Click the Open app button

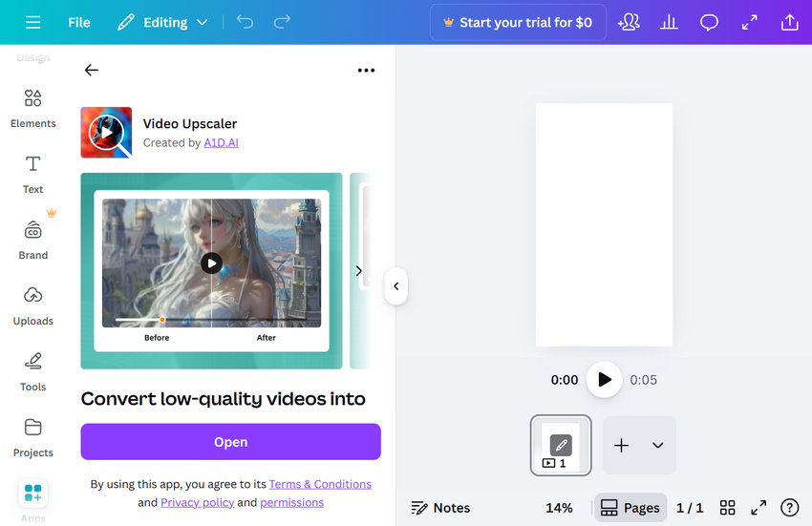[230, 442]
